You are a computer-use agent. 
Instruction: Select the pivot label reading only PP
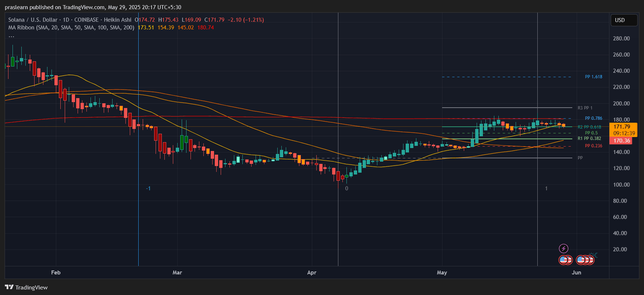(580, 158)
